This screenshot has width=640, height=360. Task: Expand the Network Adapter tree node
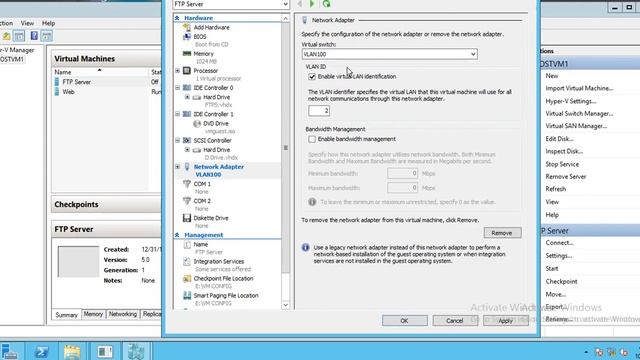point(178,167)
